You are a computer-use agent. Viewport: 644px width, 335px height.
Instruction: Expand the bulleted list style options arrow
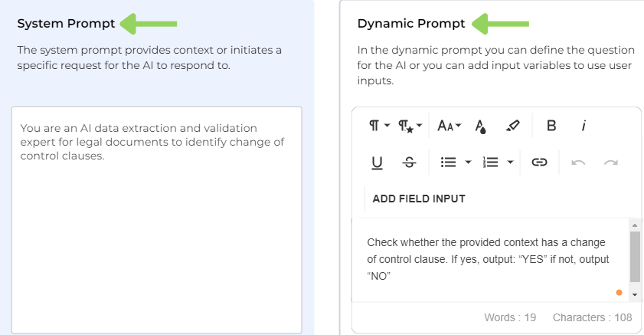pyautogui.click(x=468, y=163)
